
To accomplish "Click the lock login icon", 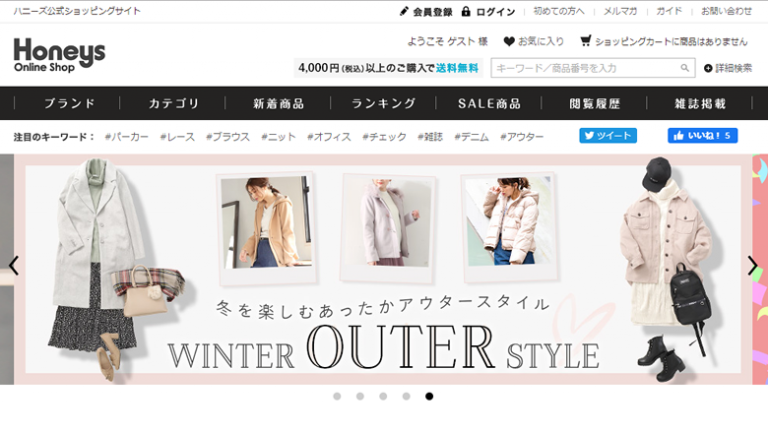I will pyautogui.click(x=466, y=11).
